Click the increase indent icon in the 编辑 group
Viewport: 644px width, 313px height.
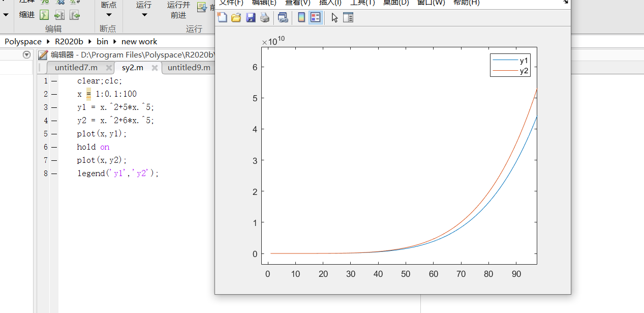pyautogui.click(x=59, y=15)
